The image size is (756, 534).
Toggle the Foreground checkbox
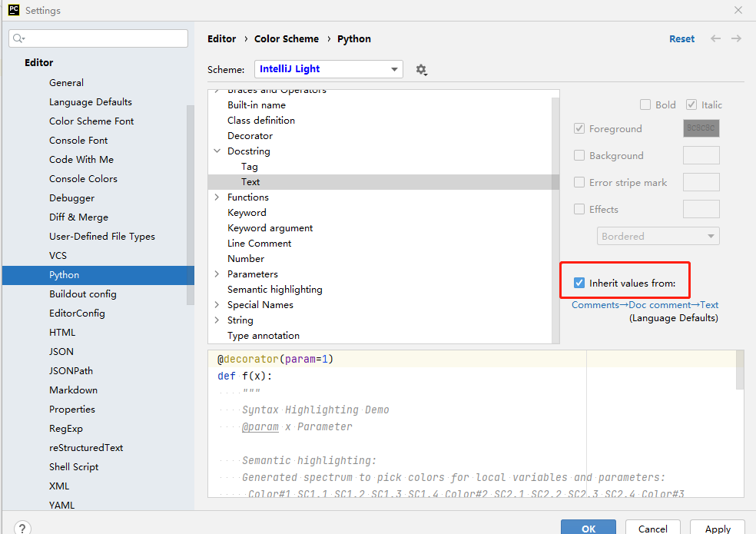tap(579, 129)
